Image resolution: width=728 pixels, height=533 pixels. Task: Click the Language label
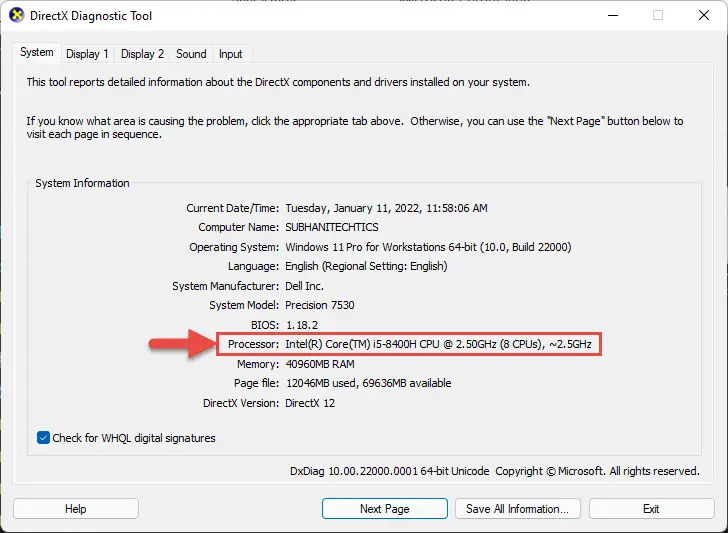[254, 266]
